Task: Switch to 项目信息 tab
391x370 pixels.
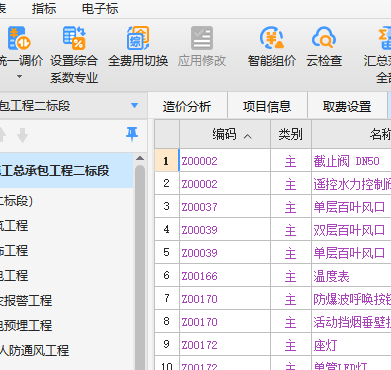Action: 267,107
